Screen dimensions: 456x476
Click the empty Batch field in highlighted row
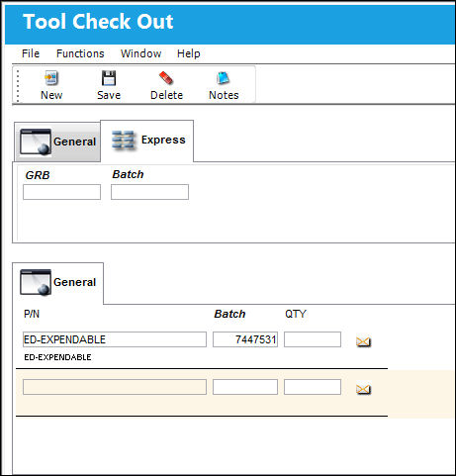coord(245,387)
